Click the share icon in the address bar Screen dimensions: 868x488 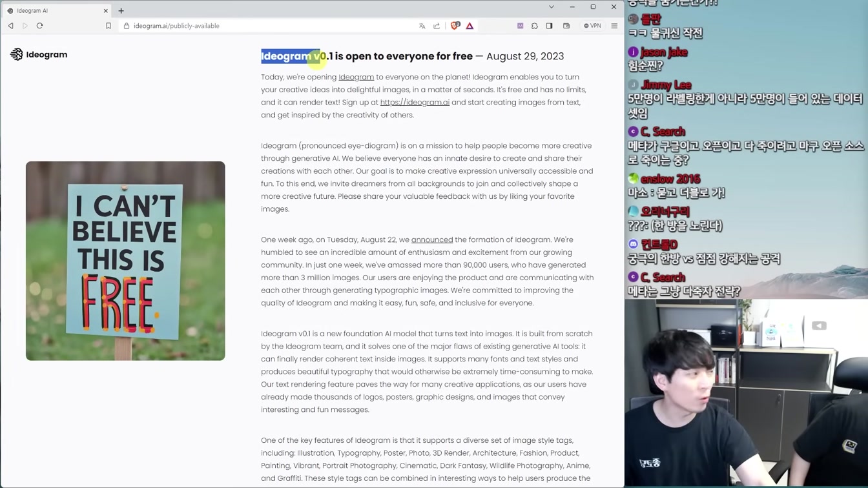pyautogui.click(x=437, y=26)
